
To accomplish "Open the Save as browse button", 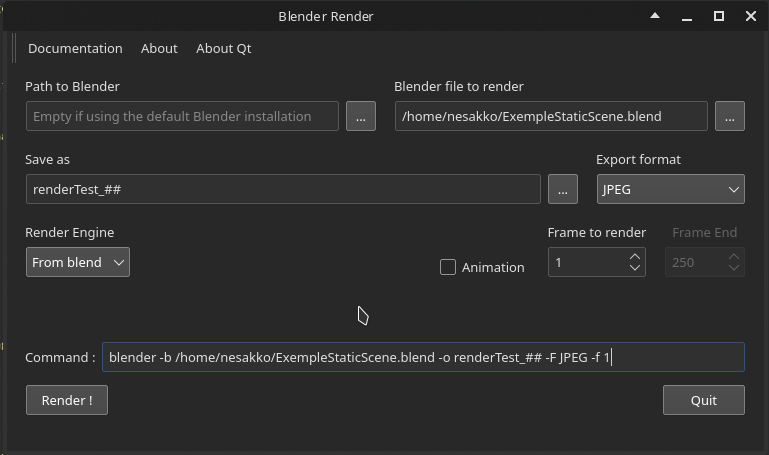I will point(563,189).
